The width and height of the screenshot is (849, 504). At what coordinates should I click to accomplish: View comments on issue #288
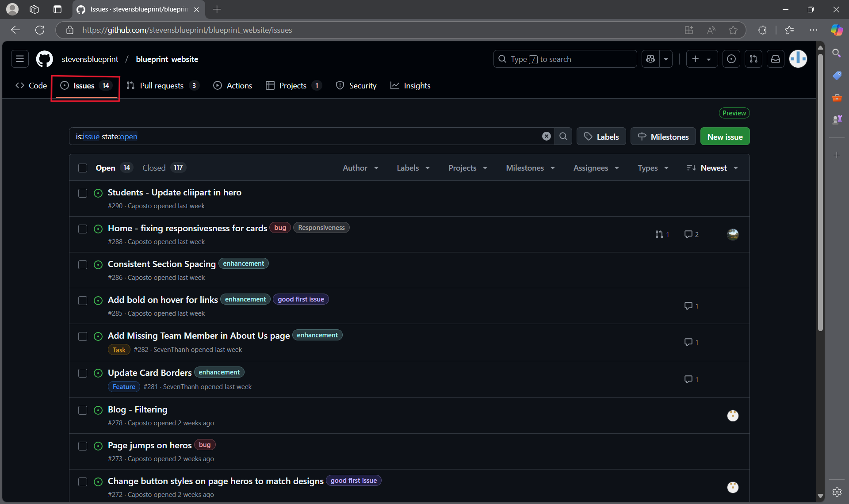click(692, 234)
